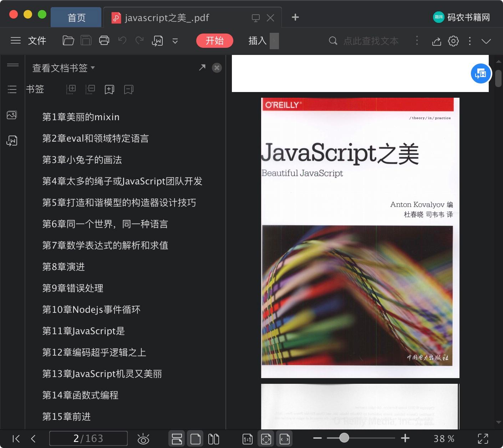The image size is (503, 448).
Task: Expand all bookmarks icon
Action: click(71, 89)
